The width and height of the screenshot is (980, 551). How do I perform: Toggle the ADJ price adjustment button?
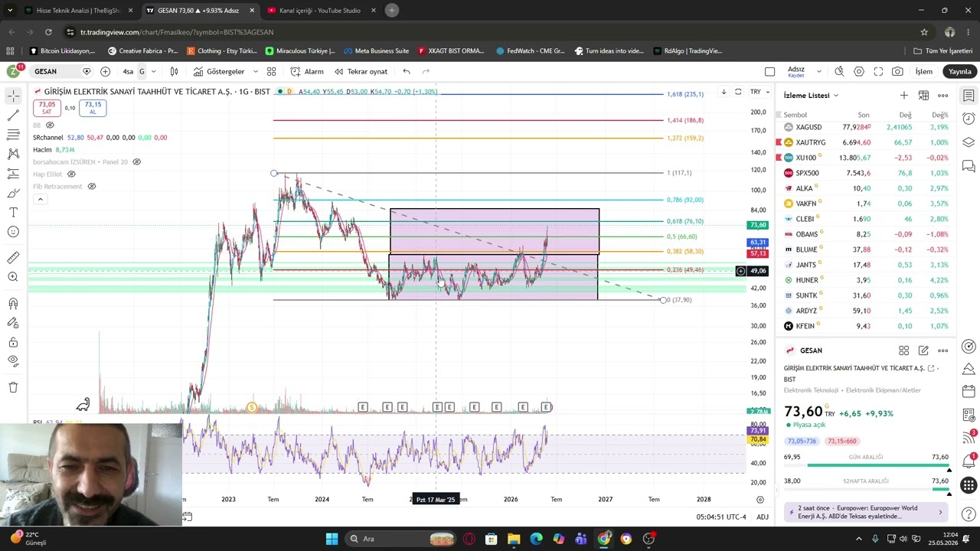pos(763,517)
